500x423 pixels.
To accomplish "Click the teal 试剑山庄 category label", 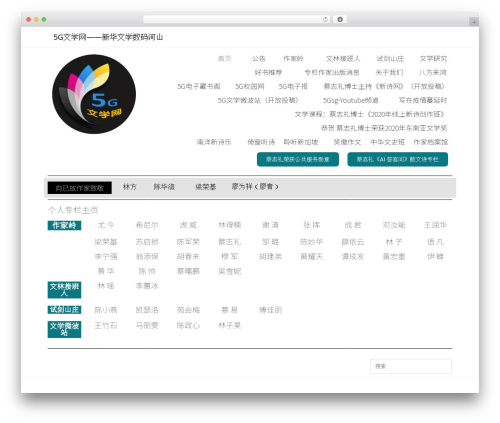I will [x=64, y=310].
